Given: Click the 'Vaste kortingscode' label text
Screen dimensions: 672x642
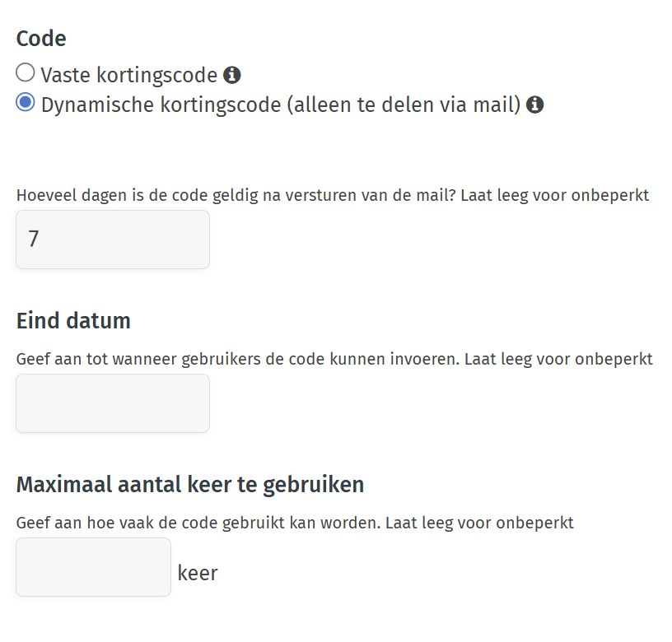Looking at the screenshot, I should [x=129, y=76].
